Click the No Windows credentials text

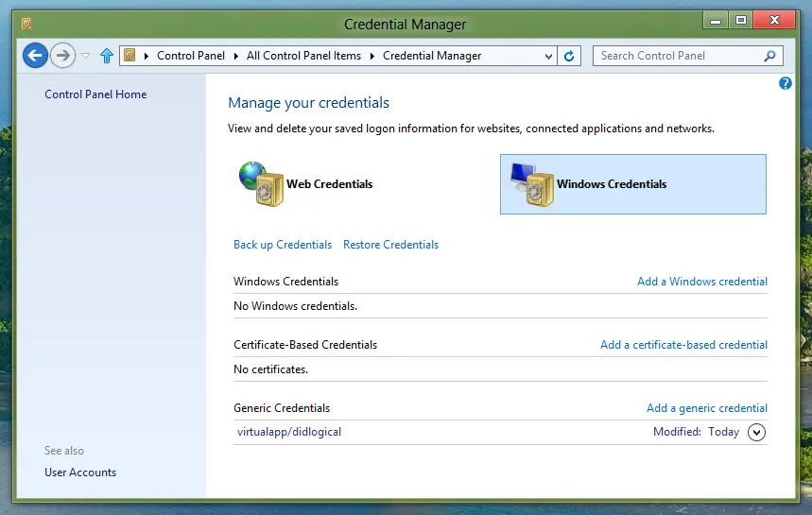(295, 306)
